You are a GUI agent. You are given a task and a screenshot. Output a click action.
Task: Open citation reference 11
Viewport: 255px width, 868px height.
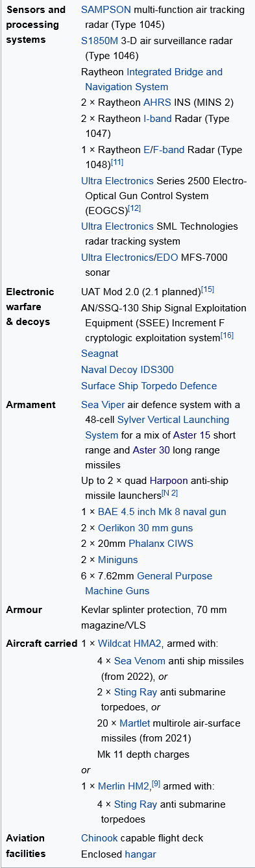click(x=117, y=162)
